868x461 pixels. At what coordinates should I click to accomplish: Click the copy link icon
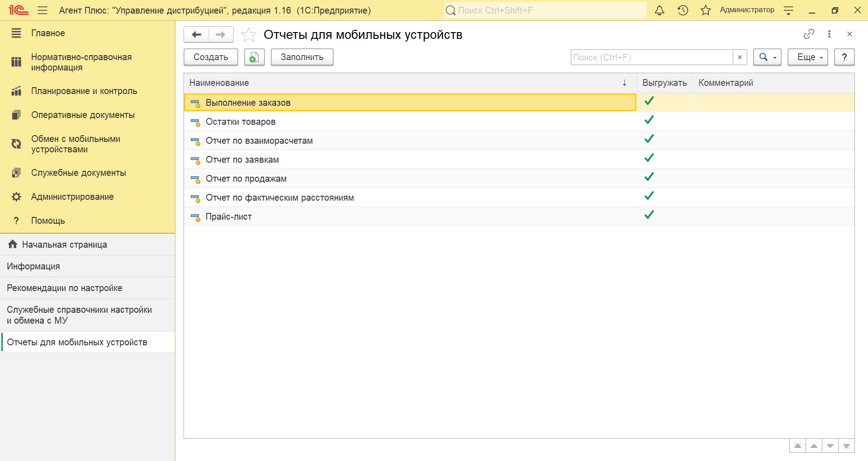click(809, 34)
